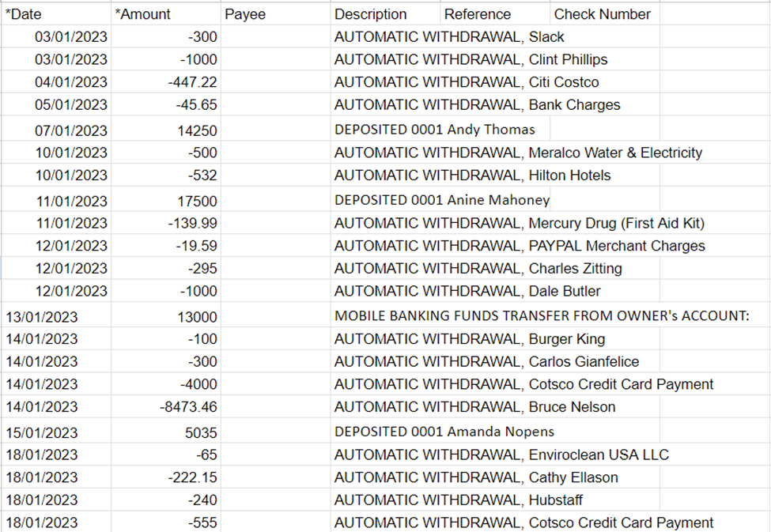This screenshot has height=532, width=771.
Task: Click the Payee column header
Action: 275,14
